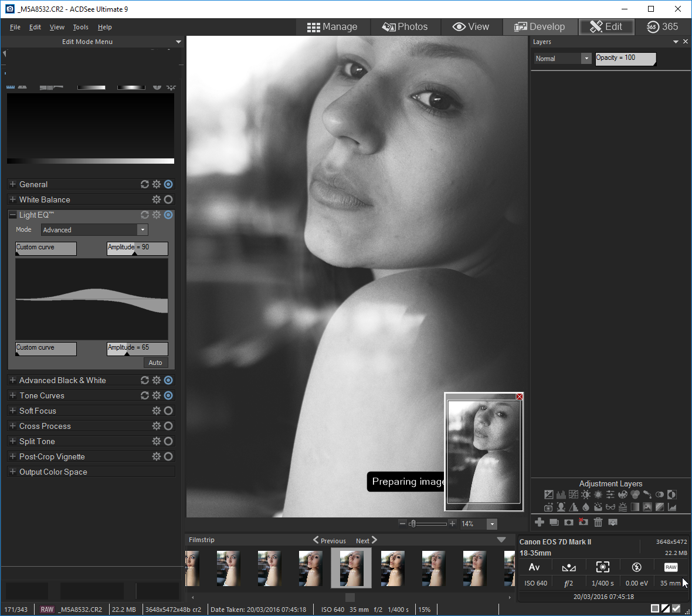
Task: Expand the White Balance group
Action: (x=13, y=199)
